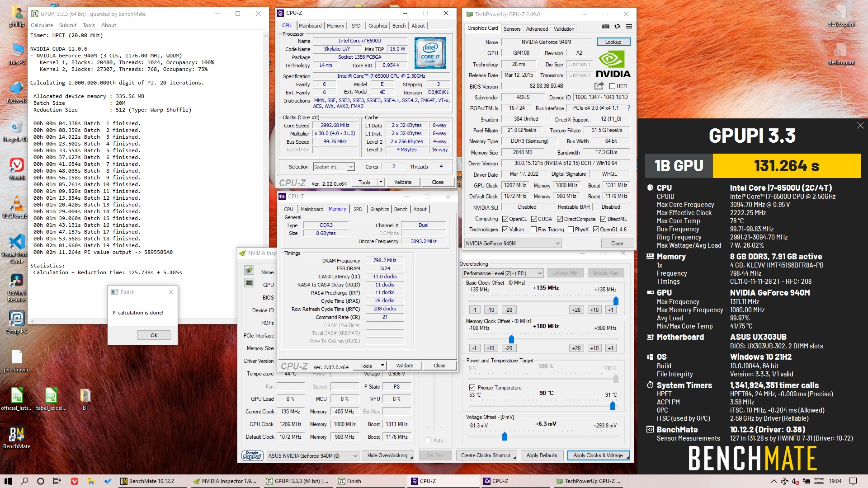
Task: Click +20 button for Base Clock Offset
Action: coord(576,310)
